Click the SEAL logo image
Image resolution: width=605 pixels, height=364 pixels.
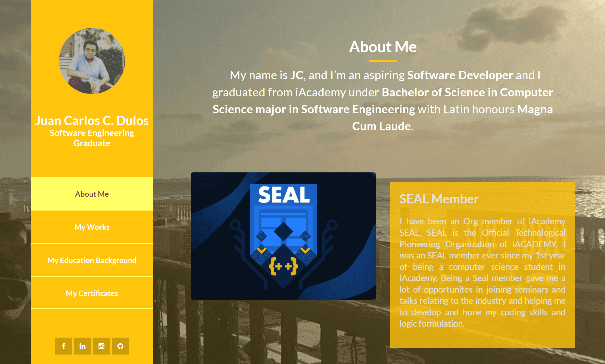click(x=283, y=236)
